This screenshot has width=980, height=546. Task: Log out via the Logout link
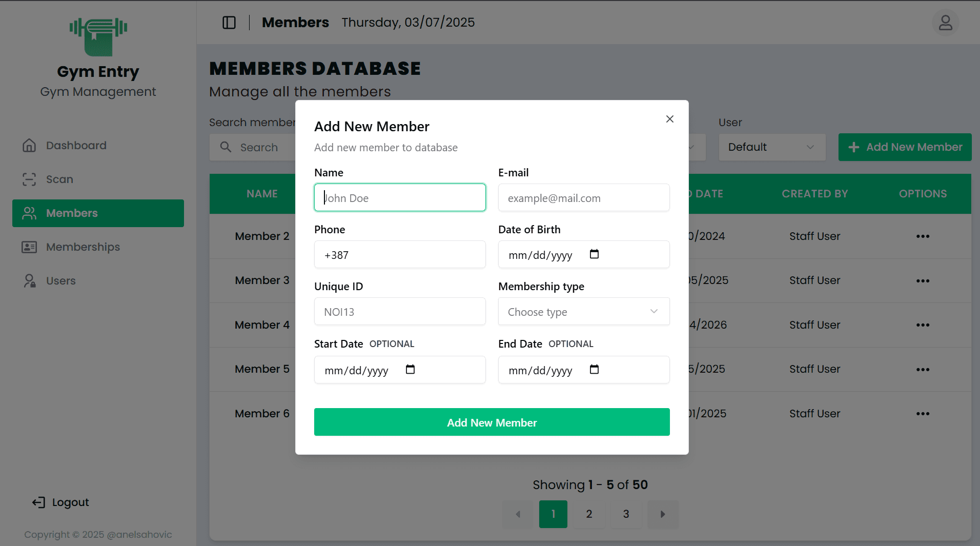pyautogui.click(x=60, y=502)
